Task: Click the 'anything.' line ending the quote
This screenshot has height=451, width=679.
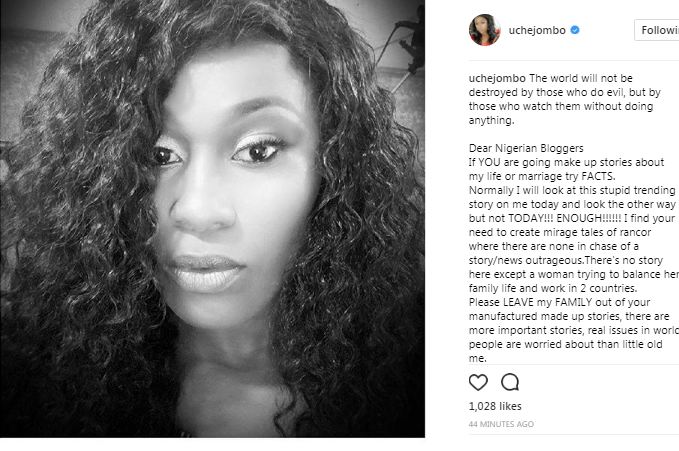Action: tap(491, 120)
